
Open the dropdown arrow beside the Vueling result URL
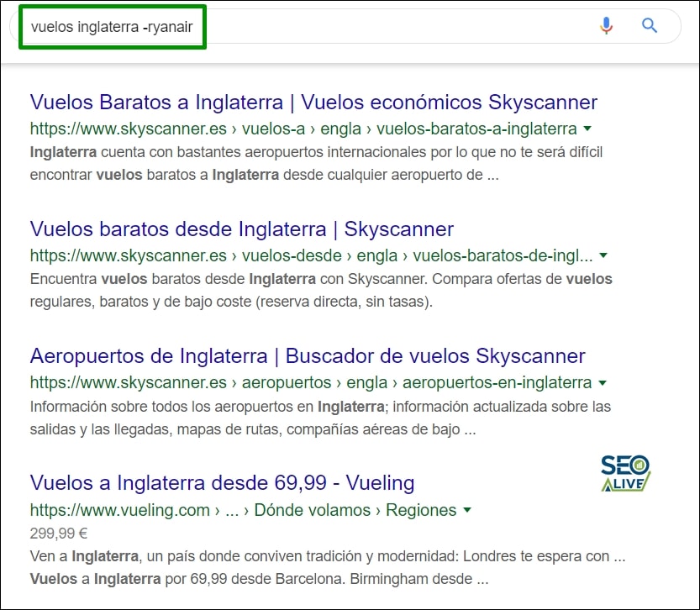pyautogui.click(x=468, y=510)
